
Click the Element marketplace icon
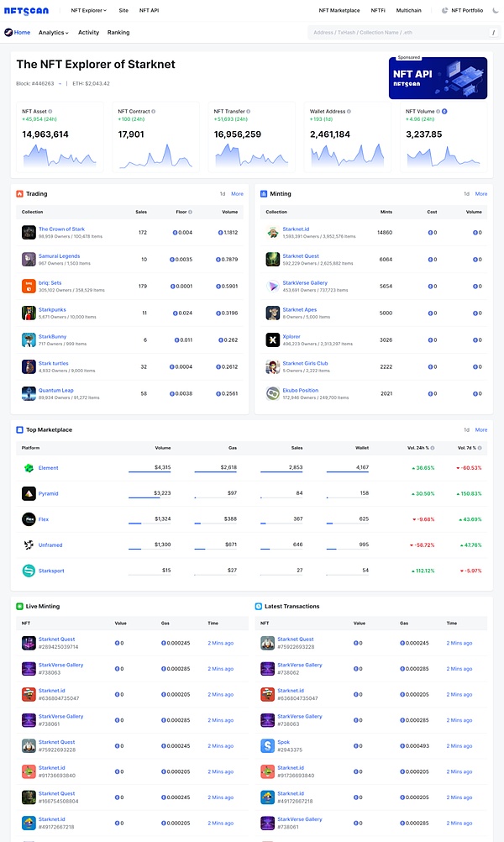(x=29, y=468)
